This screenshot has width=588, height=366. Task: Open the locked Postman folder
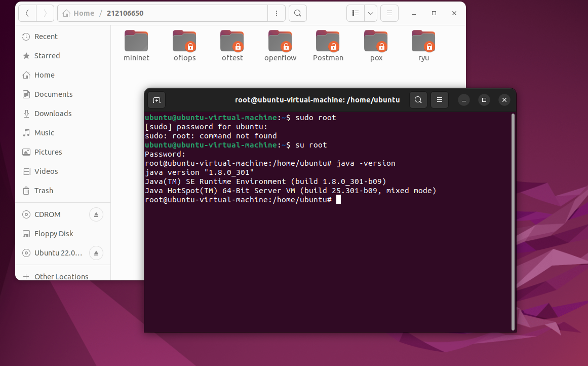(x=328, y=46)
